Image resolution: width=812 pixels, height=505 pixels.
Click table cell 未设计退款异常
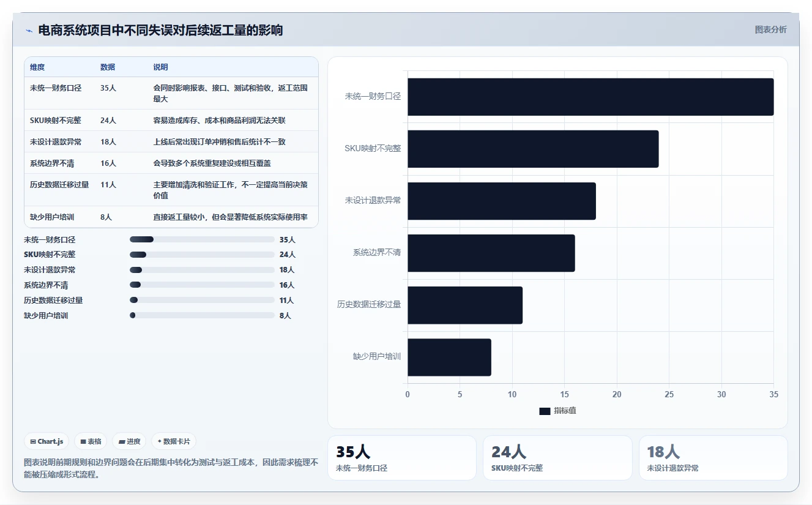[x=56, y=142]
